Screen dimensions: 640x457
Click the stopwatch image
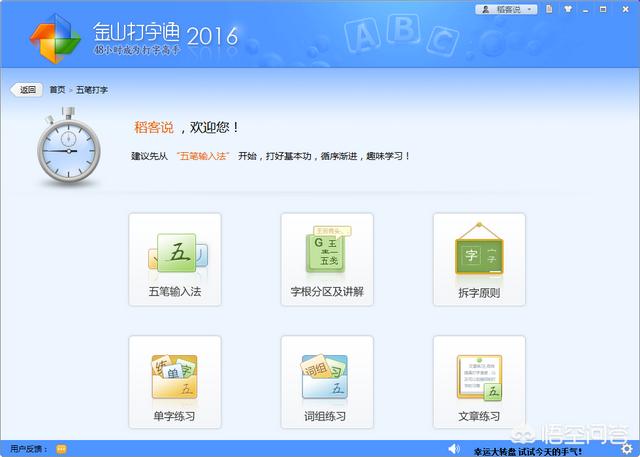coord(67,148)
